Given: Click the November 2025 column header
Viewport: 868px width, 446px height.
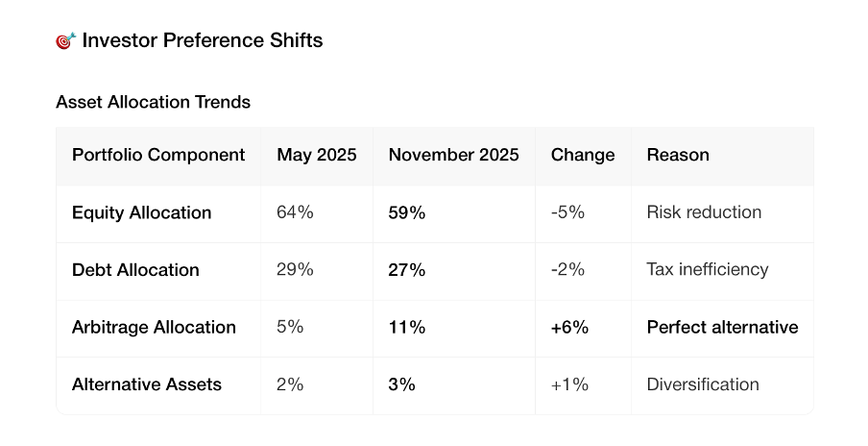Looking at the screenshot, I should click(x=453, y=155).
